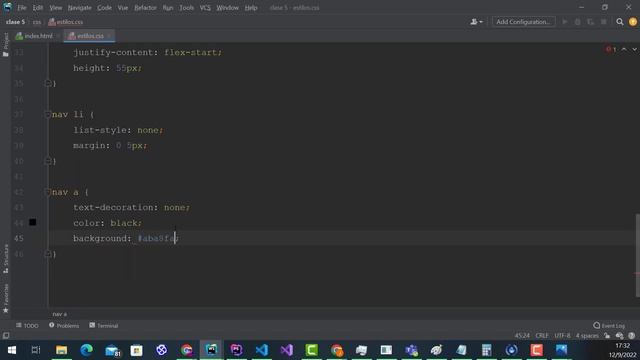Open purple Visual Studio from taskbar
The image size is (640, 360).
point(287,350)
